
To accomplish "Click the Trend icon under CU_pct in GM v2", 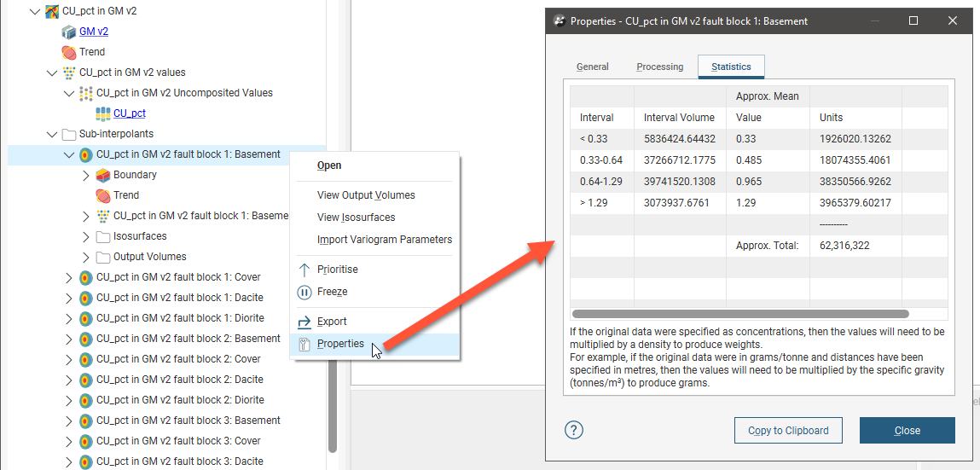I will [69, 52].
